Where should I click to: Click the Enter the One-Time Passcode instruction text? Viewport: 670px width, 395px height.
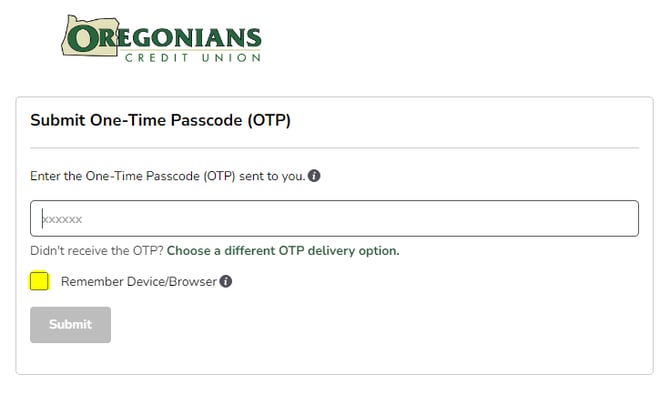tap(168, 176)
